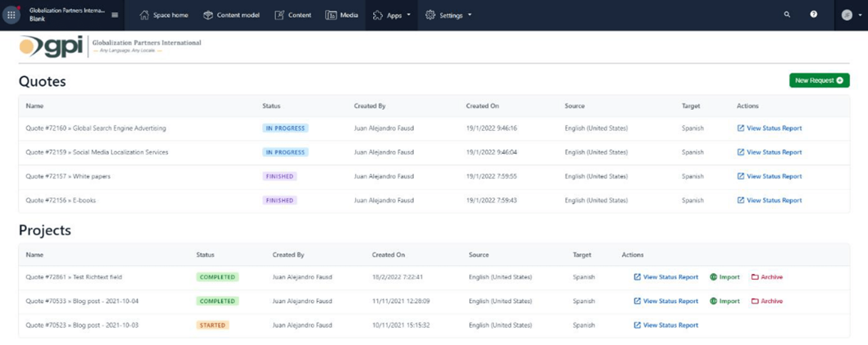Click status report icon for Quote #70523
868x345 pixels.
tap(637, 325)
